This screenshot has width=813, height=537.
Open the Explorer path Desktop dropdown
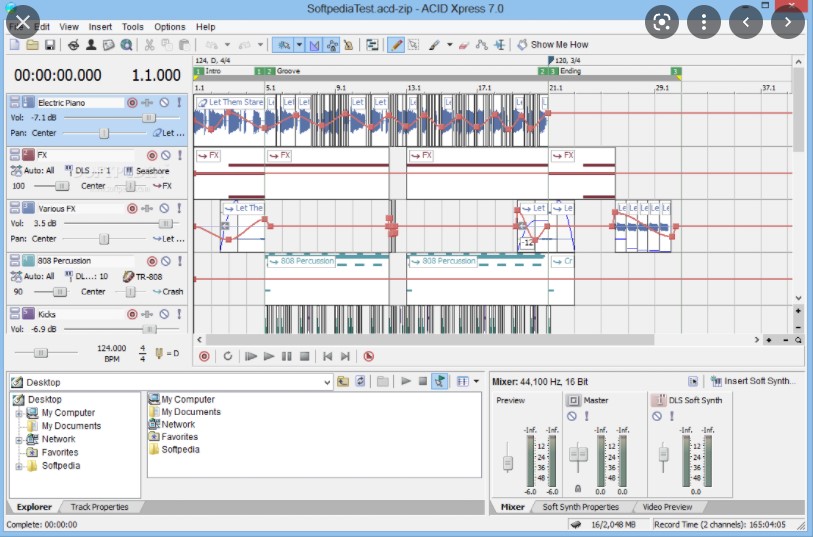327,383
